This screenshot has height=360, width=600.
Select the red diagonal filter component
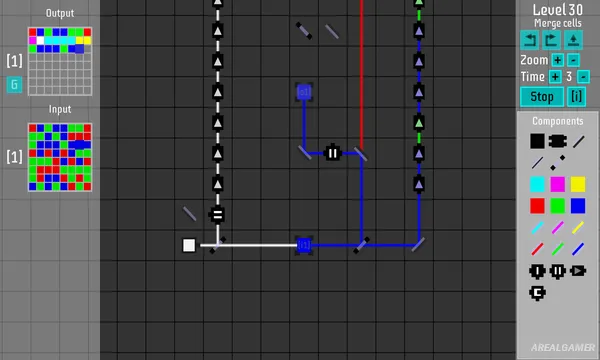click(537, 249)
